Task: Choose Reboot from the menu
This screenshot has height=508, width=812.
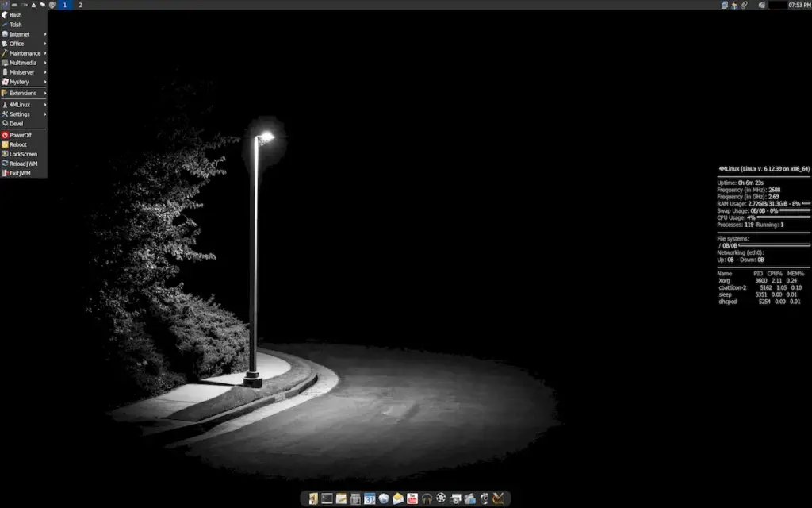Action: [24, 144]
